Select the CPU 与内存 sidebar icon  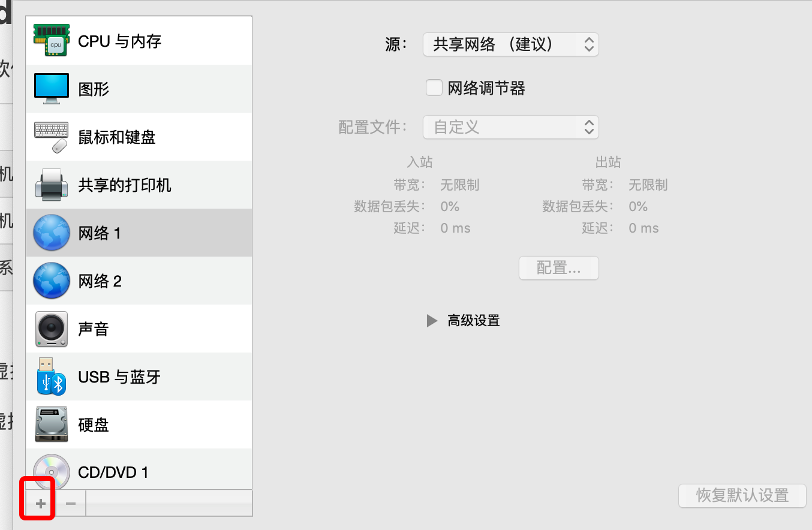click(51, 40)
